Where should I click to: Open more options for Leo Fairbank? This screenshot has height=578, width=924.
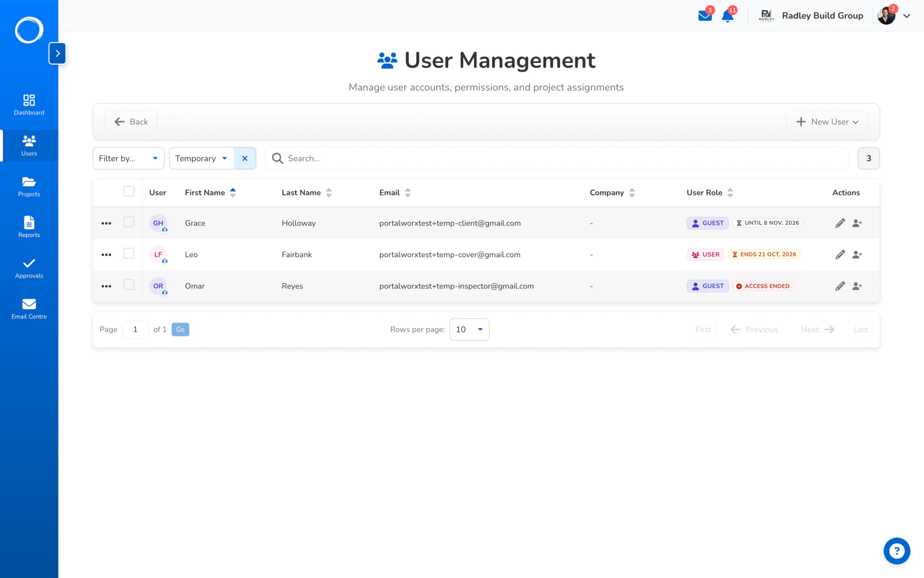point(106,255)
